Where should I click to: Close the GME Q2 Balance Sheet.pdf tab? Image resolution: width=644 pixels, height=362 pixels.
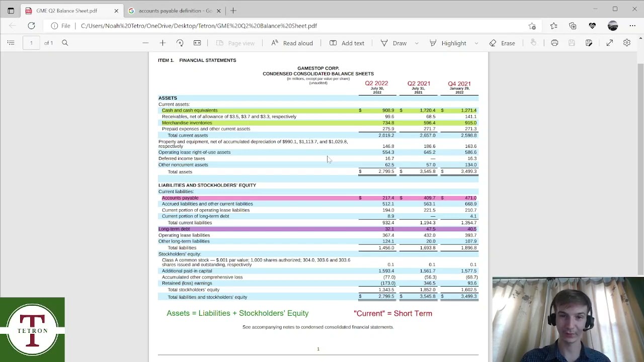tap(116, 11)
